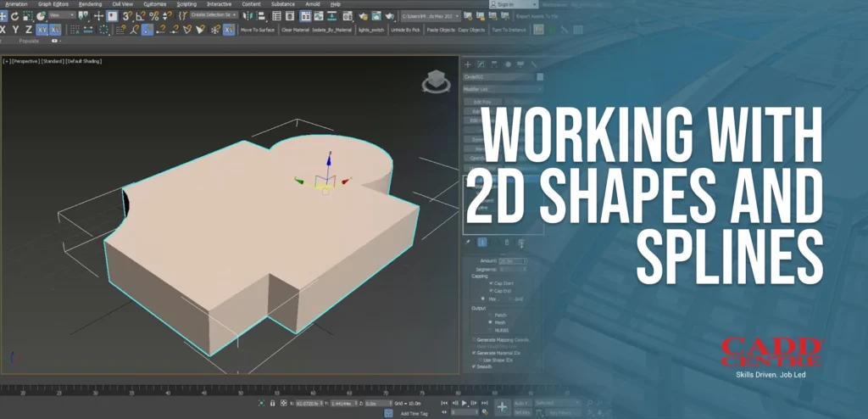Activate the XY axis constraint button
The height and width of the screenshot is (419, 868).
[42, 30]
